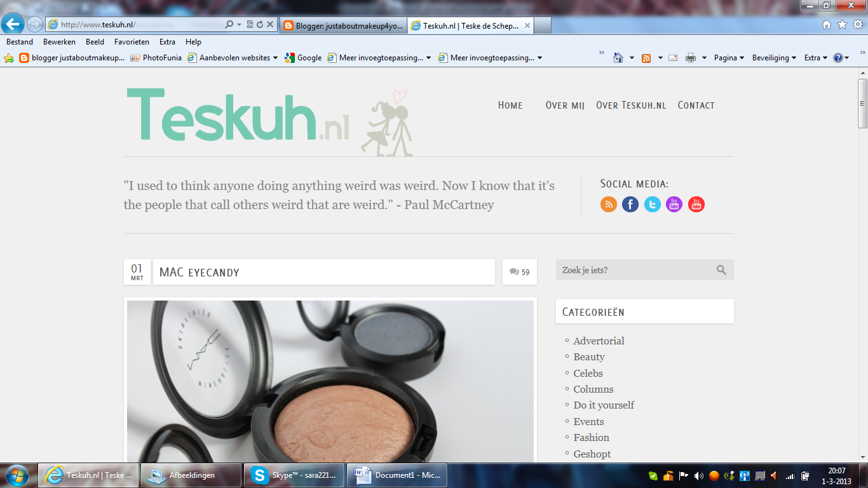Open the Afbeeldingen folder window in taskbar

[191, 475]
